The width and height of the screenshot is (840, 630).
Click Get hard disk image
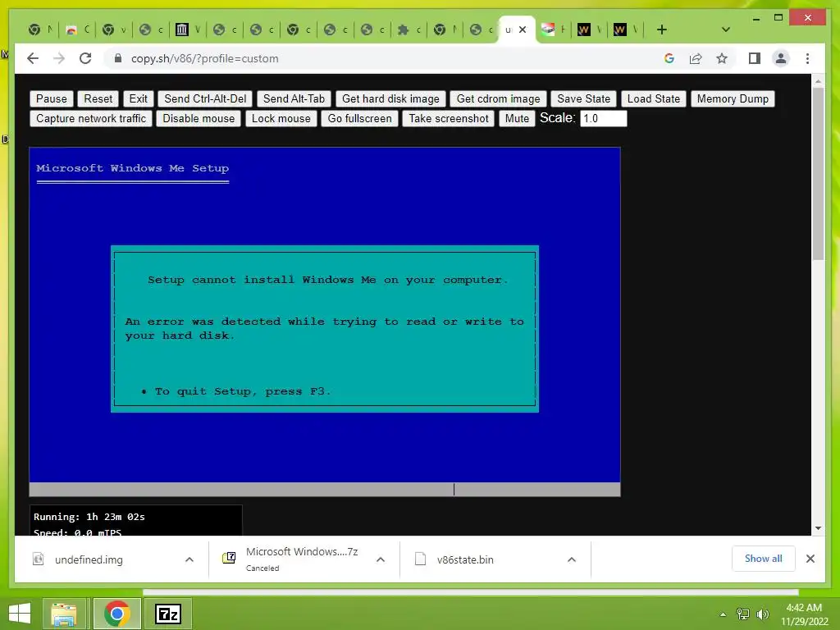pyautogui.click(x=390, y=98)
